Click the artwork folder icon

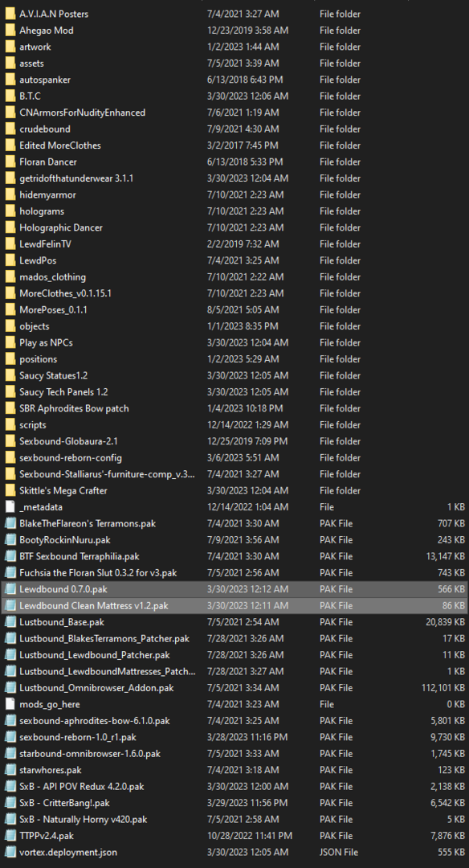tap(10, 47)
